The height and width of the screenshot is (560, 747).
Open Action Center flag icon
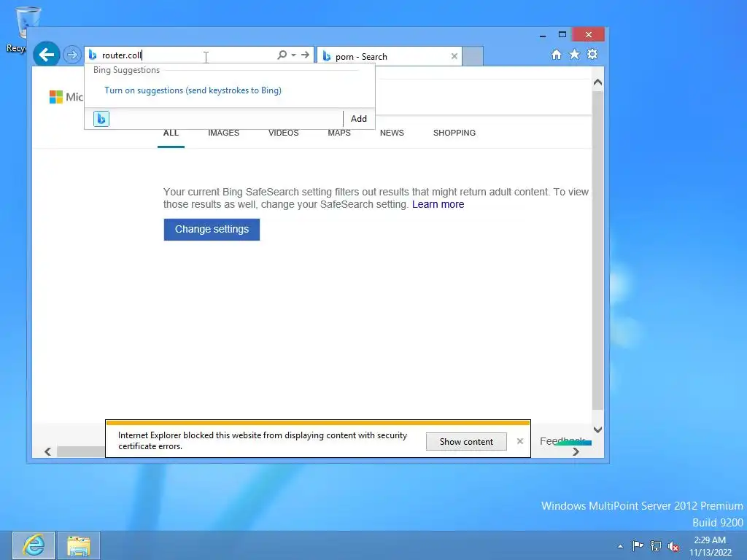point(638,545)
